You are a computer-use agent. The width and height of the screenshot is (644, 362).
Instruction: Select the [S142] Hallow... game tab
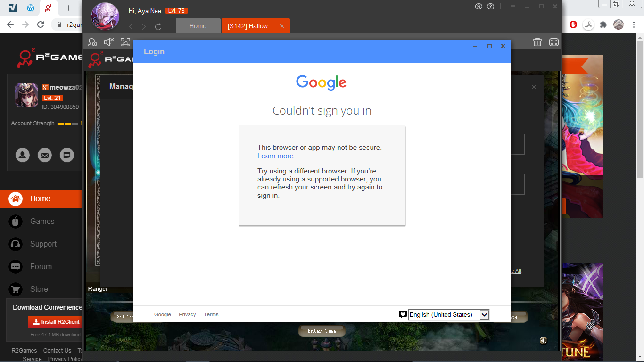250,26
